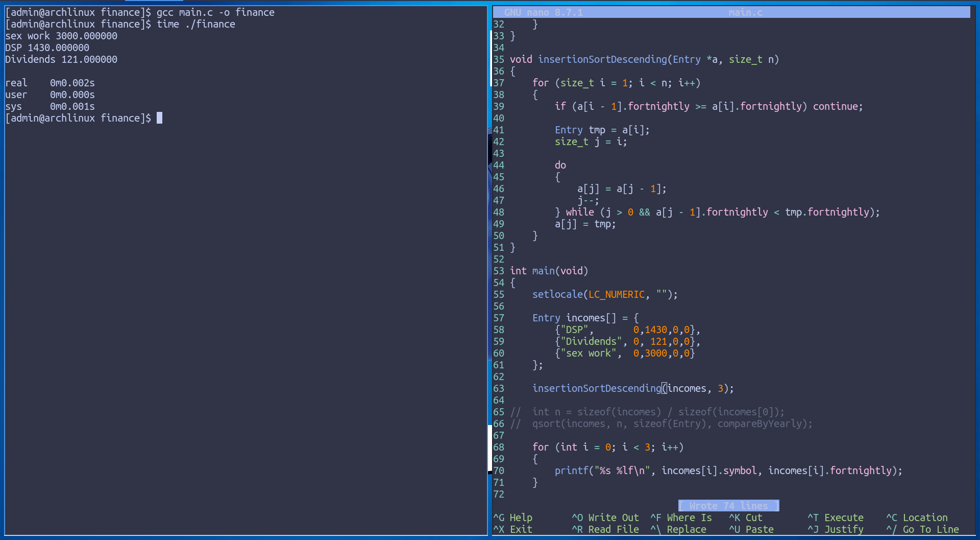
Task: Click the printf statement on line 70
Action: pyautogui.click(x=729, y=471)
